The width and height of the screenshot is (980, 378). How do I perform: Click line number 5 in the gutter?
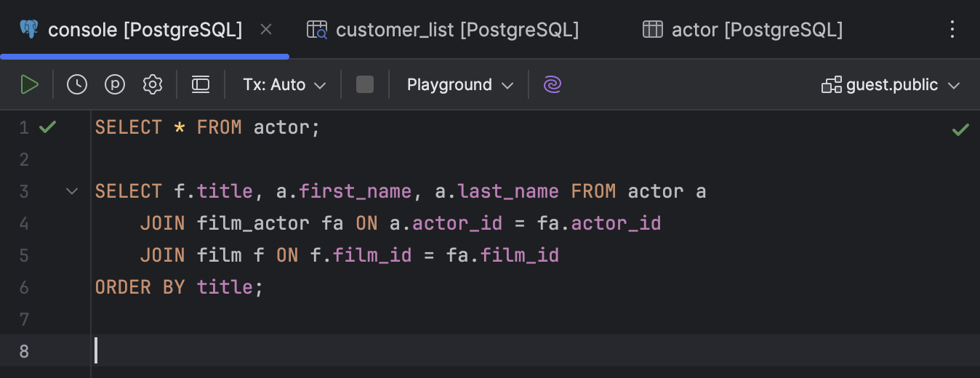point(25,256)
